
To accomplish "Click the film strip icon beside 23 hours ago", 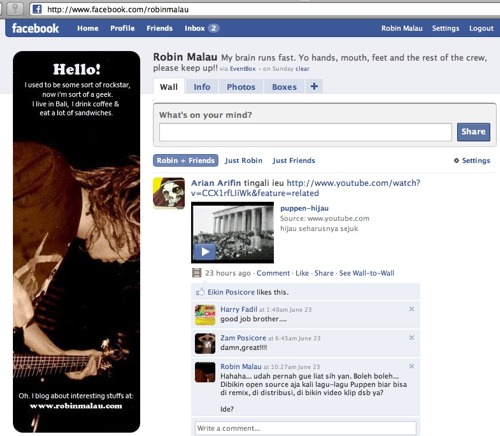I will click(x=197, y=273).
